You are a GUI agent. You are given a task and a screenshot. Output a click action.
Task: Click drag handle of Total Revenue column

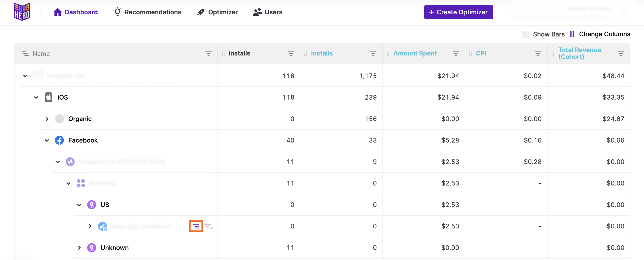[x=553, y=53]
